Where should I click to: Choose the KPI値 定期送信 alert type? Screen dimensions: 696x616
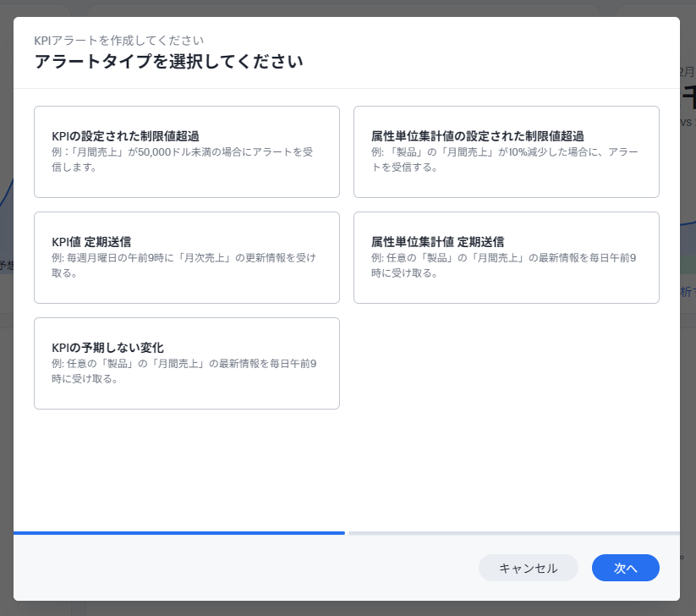click(x=186, y=257)
